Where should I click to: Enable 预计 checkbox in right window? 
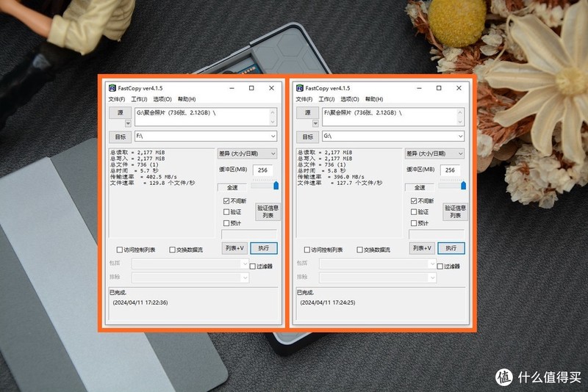(x=414, y=223)
